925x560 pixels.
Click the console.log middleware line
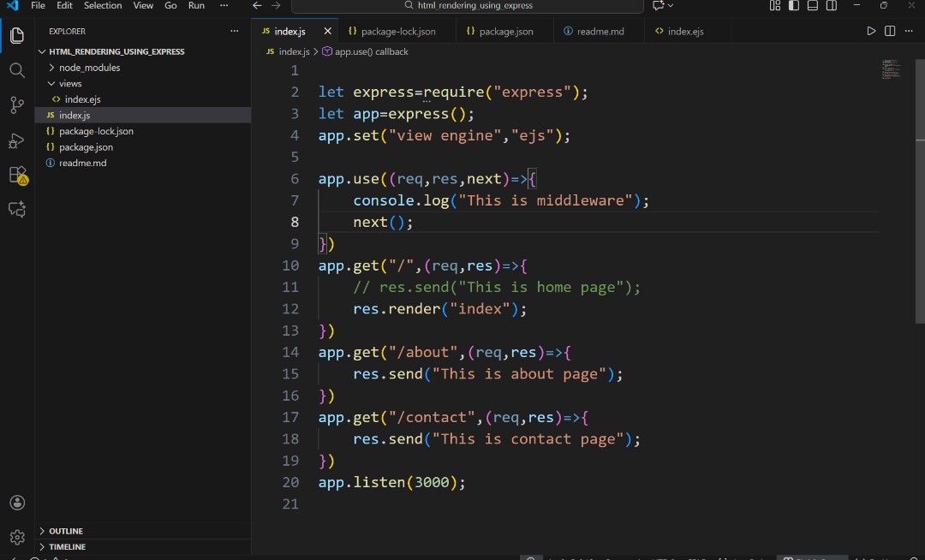pyautogui.click(x=501, y=200)
